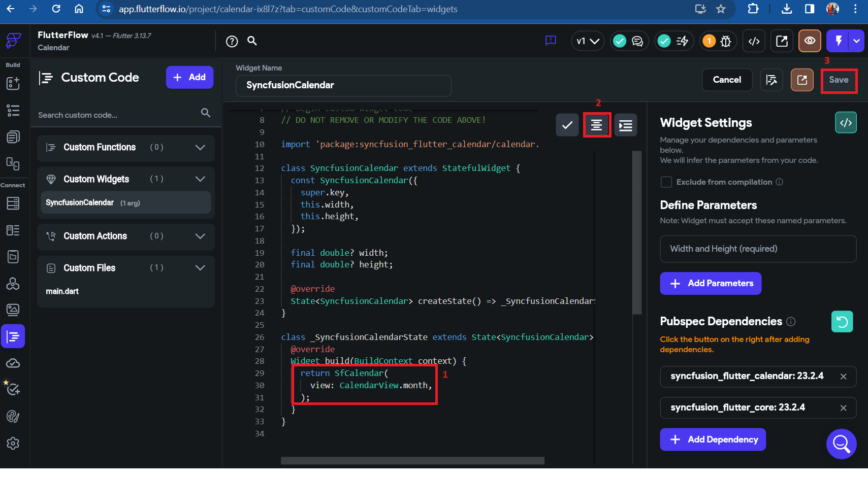The image size is (868, 478).
Task: Open the browser downloads icon
Action: point(787,9)
